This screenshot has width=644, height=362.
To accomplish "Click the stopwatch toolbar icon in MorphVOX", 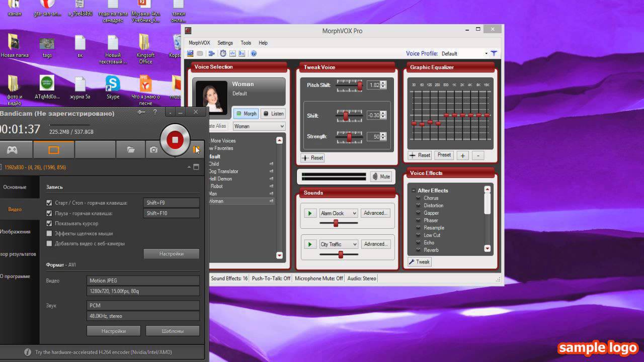I will pos(223,53).
